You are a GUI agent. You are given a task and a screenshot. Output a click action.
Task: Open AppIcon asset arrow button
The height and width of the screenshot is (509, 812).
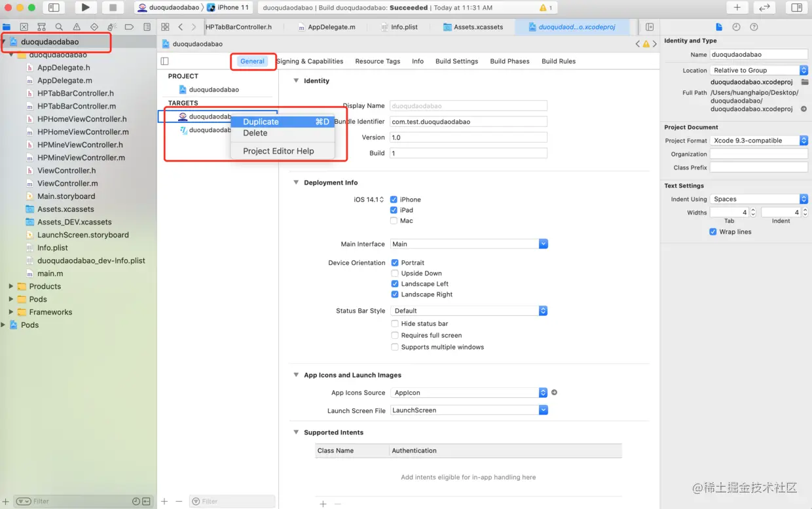[554, 393]
